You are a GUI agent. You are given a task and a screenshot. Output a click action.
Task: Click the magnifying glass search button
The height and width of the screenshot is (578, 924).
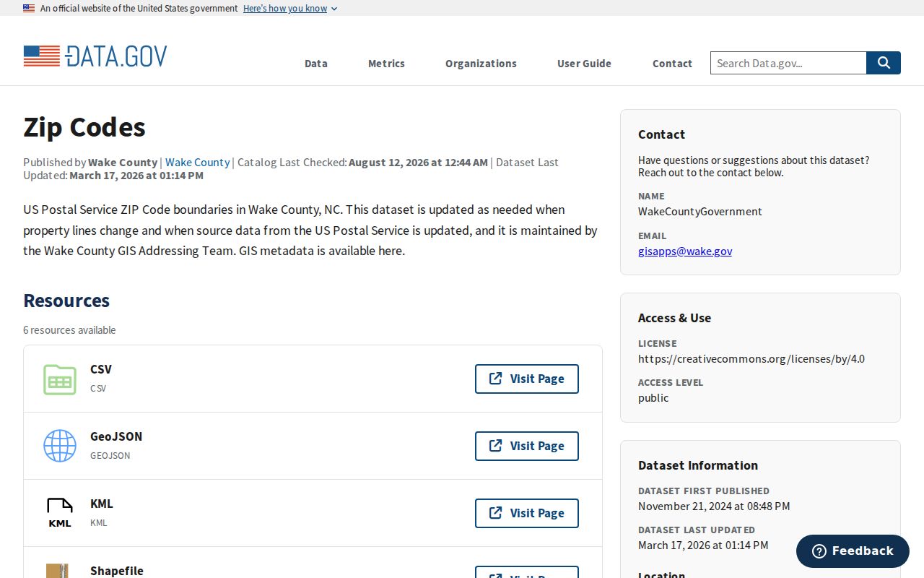[x=884, y=63]
